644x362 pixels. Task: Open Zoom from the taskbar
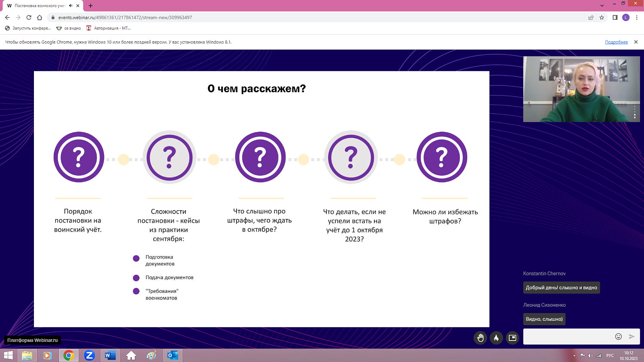coord(89,355)
